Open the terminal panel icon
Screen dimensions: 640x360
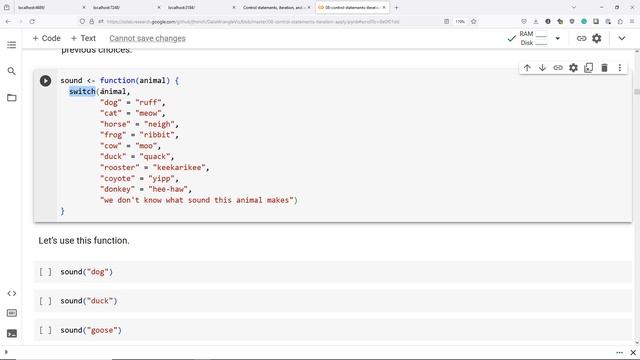11,333
